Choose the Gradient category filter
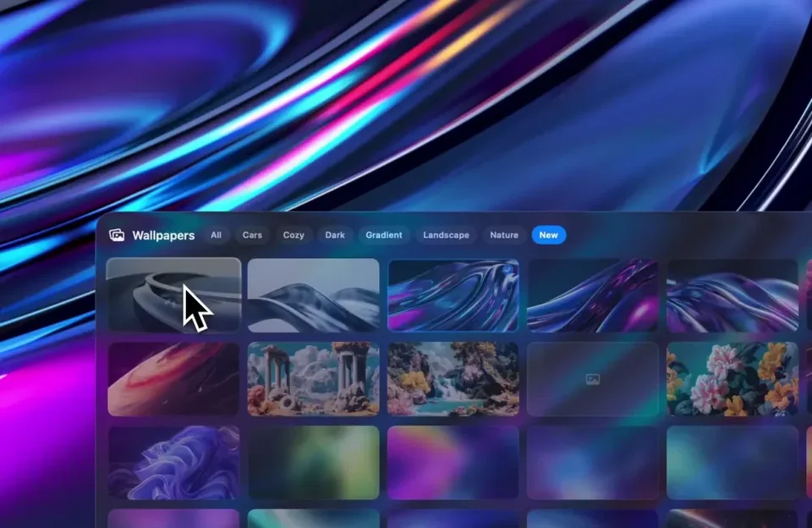The image size is (812, 528). coord(384,235)
